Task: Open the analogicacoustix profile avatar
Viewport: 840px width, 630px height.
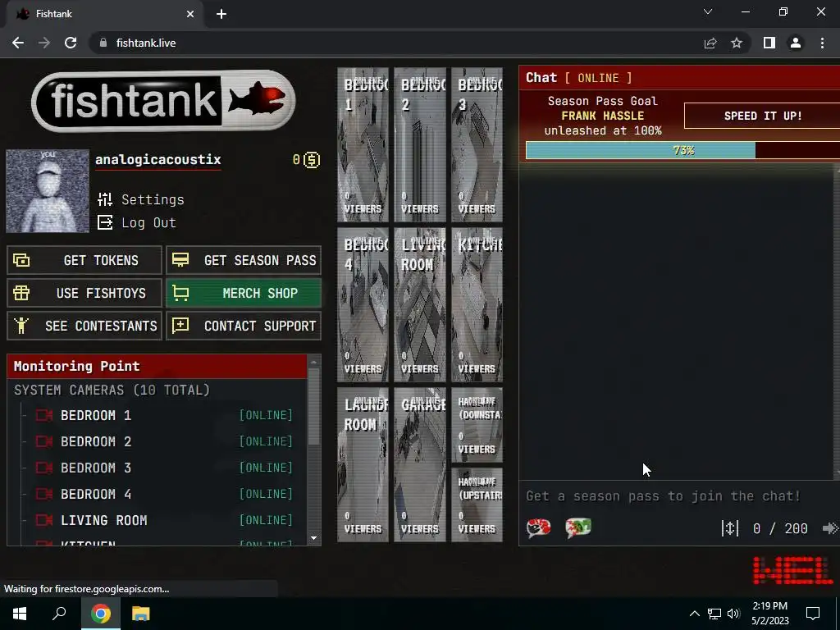Action: (x=48, y=190)
